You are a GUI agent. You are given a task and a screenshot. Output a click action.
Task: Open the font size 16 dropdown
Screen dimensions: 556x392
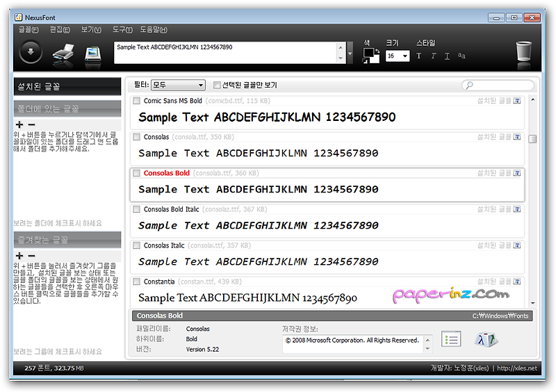pyautogui.click(x=397, y=56)
